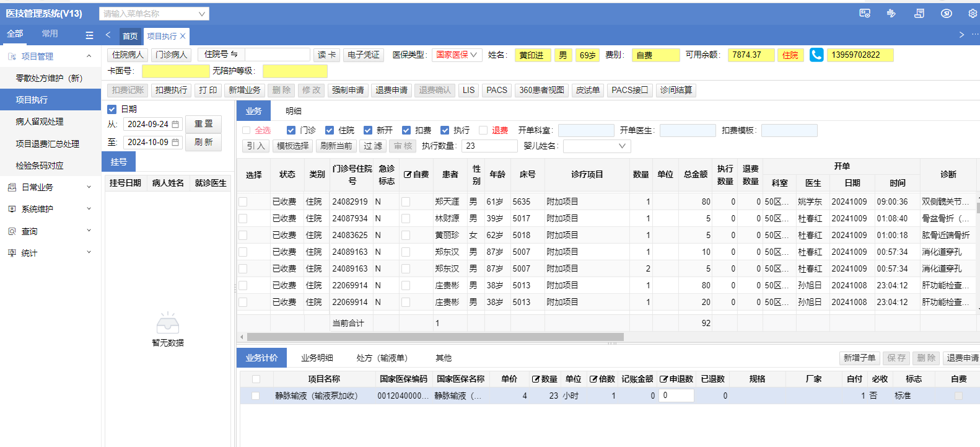Click the 执行数量 input field

[489, 146]
